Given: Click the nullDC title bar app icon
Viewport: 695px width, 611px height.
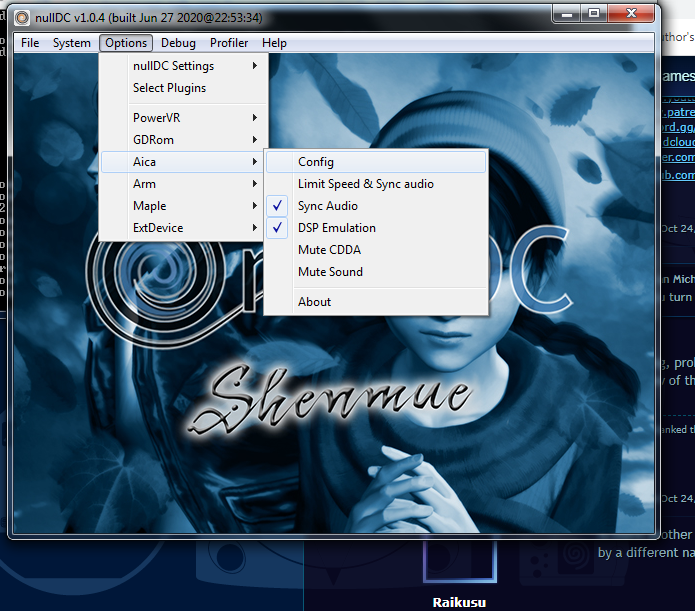Looking at the screenshot, I should click(21, 18).
